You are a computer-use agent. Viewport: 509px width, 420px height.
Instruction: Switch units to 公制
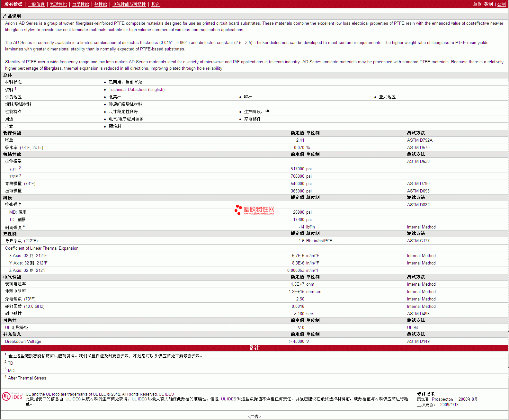tap(501, 4)
